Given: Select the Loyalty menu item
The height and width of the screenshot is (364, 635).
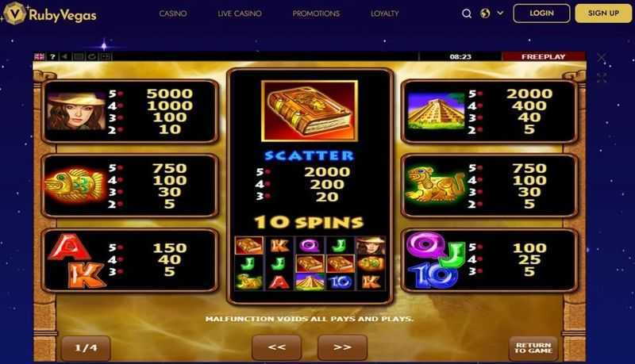Looking at the screenshot, I should click(385, 13).
